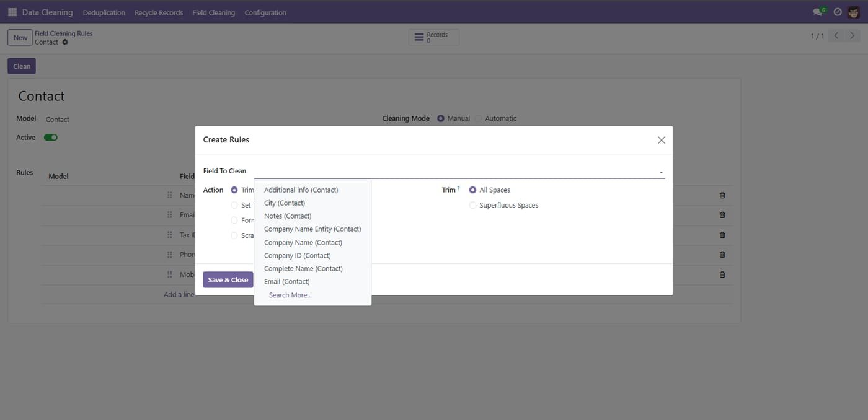Click the New button
868x420 pixels.
click(x=20, y=37)
